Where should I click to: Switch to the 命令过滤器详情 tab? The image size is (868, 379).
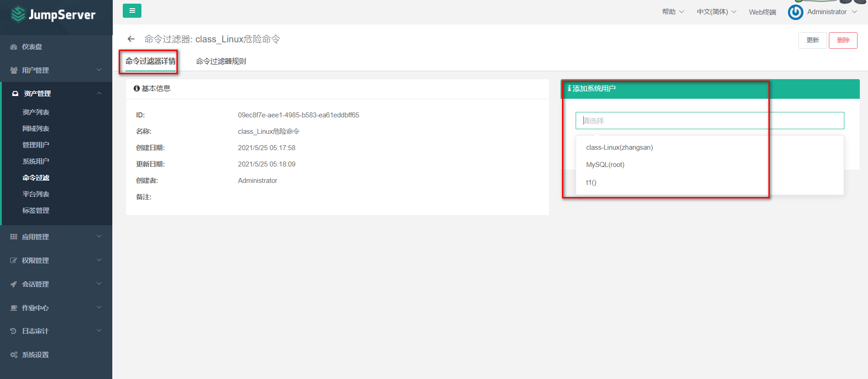(x=151, y=61)
